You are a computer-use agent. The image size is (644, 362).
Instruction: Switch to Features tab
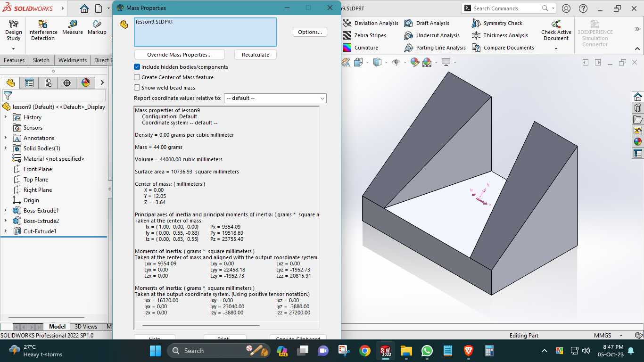click(14, 60)
